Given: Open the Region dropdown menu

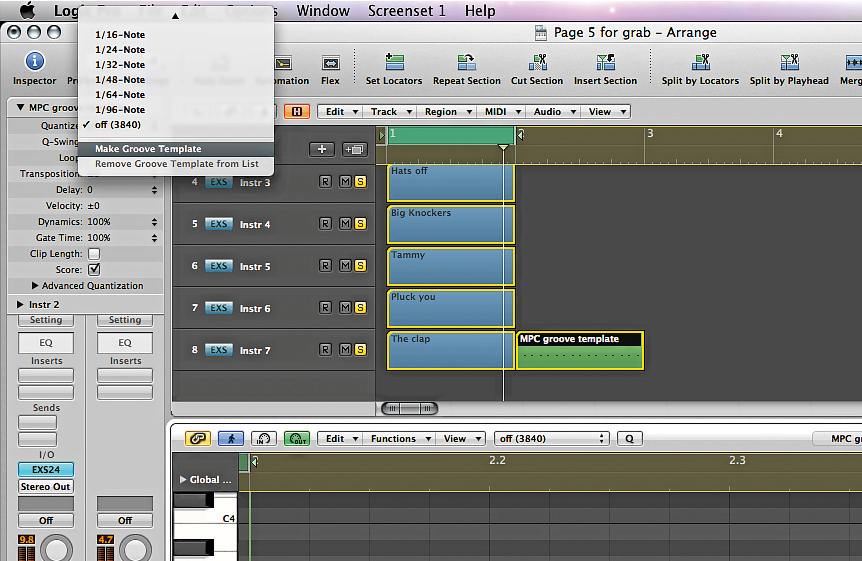Looking at the screenshot, I should (447, 112).
